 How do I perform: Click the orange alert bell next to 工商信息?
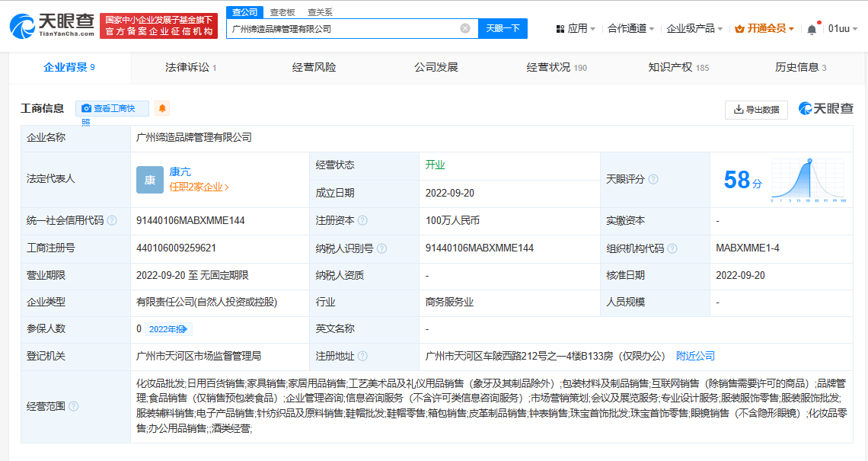(162, 109)
